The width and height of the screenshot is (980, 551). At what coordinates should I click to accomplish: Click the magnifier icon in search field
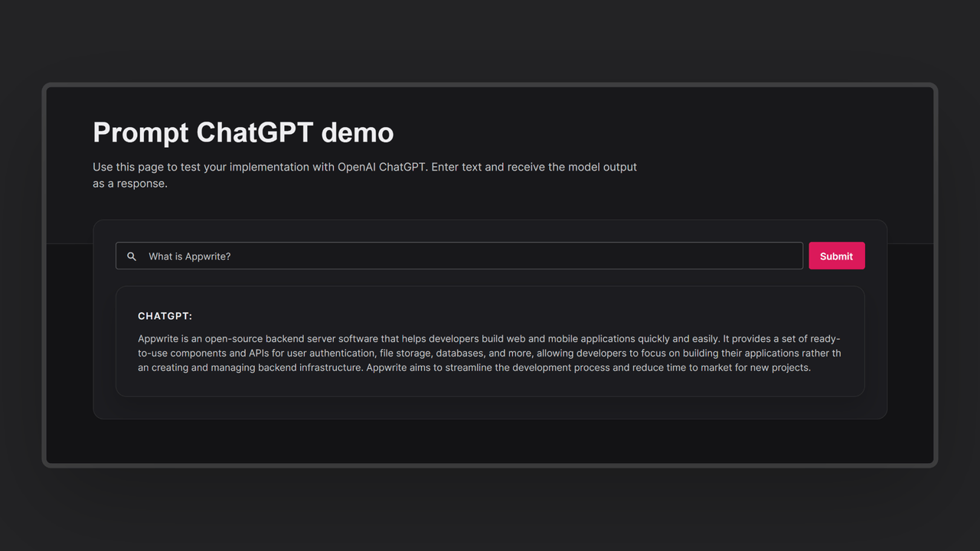(132, 256)
